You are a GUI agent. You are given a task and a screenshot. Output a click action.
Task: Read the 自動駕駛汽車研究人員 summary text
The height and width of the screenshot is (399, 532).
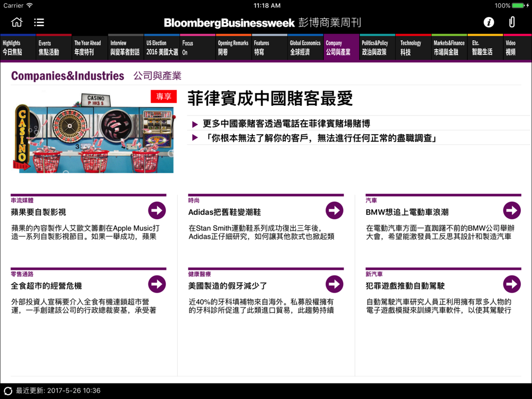click(439, 306)
